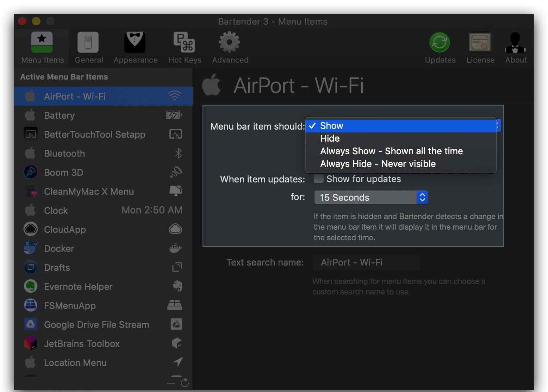Viewport: 548px width, 392px height.
Task: Open the Hot Keys tab
Action: tap(185, 48)
